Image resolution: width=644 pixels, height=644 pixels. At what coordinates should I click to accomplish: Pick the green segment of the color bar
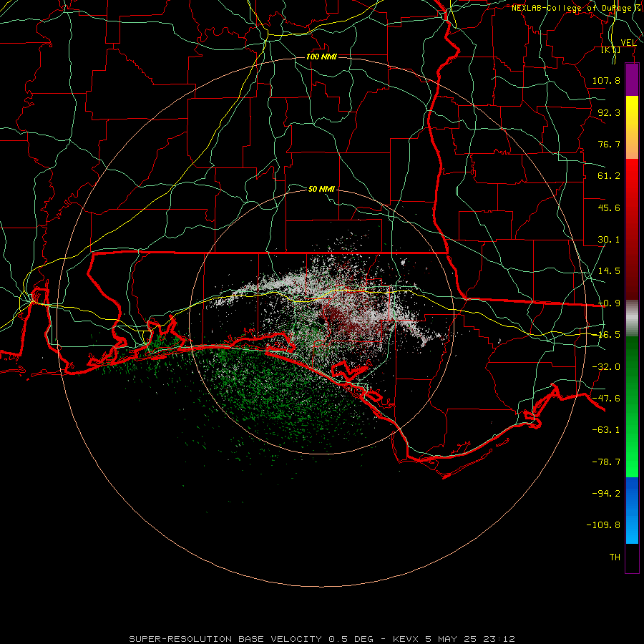pos(632,406)
